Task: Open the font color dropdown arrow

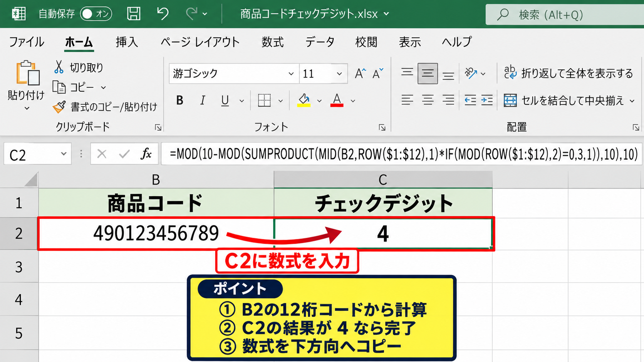Action: pos(353,101)
